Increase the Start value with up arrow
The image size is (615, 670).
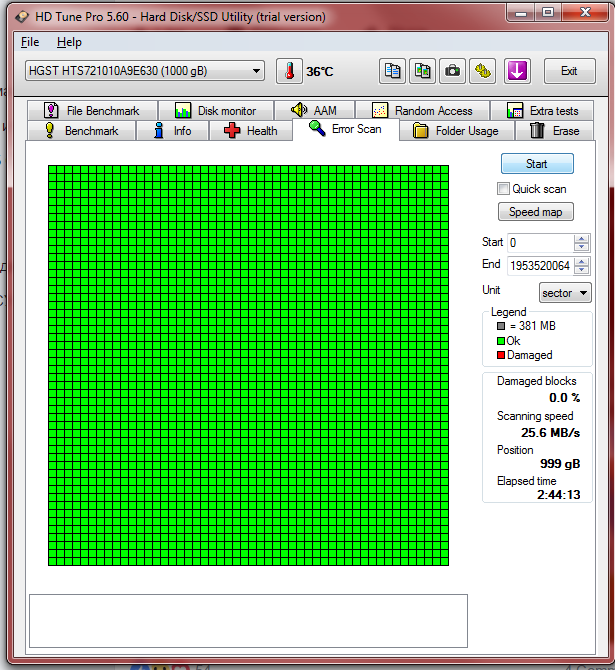pos(581,238)
